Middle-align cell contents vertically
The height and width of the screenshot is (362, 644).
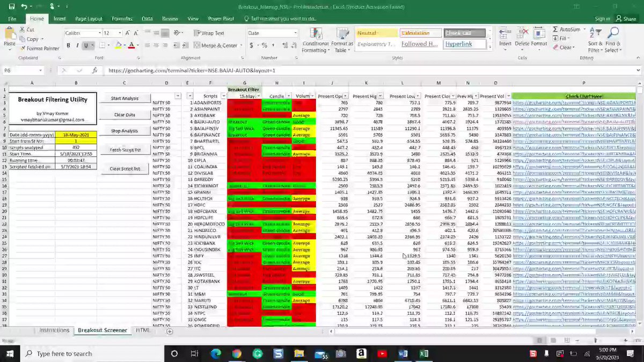[x=157, y=33]
